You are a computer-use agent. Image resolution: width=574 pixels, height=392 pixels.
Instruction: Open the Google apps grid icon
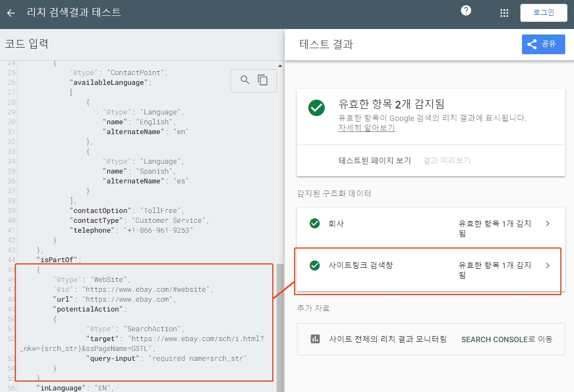point(504,13)
